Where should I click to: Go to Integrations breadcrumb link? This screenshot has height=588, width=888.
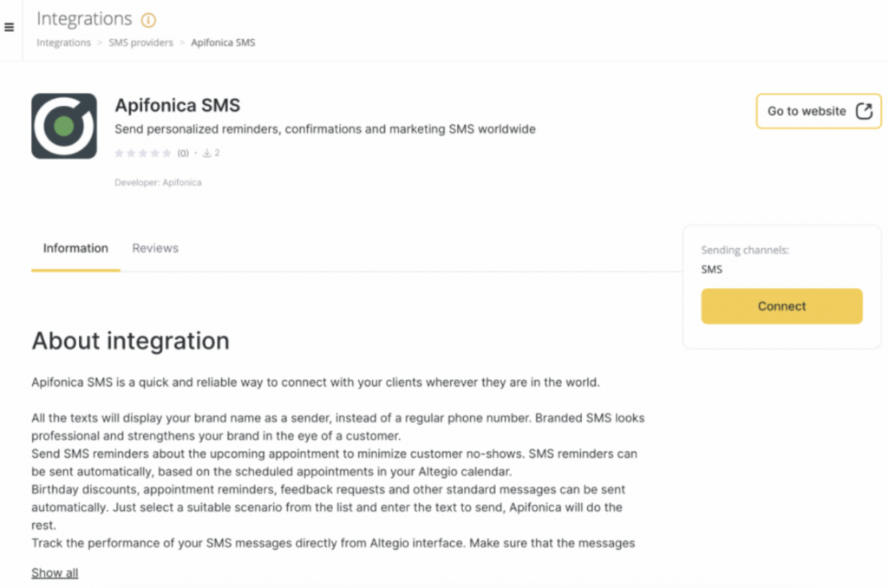pos(63,42)
